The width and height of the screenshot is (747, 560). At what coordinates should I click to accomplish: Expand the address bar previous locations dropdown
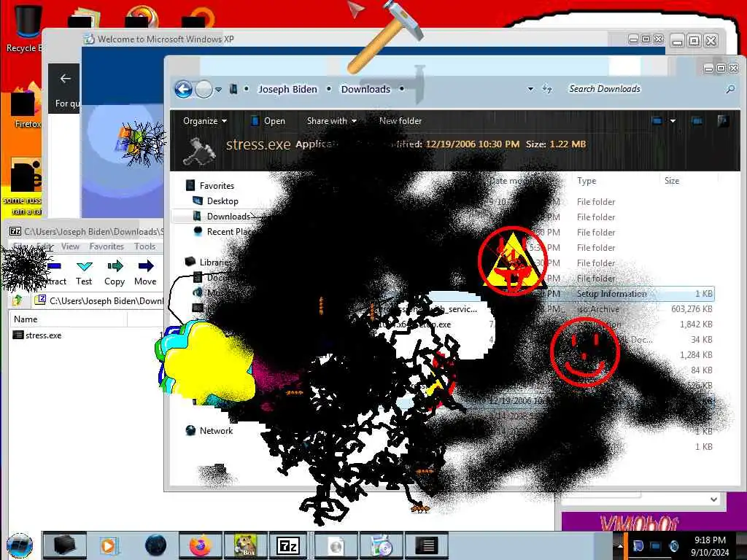click(x=530, y=89)
